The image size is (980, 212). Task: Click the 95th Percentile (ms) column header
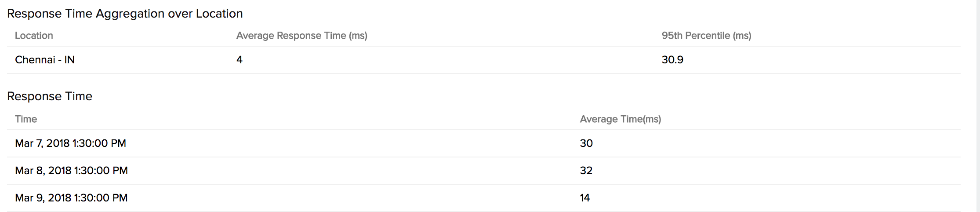pyautogui.click(x=706, y=36)
